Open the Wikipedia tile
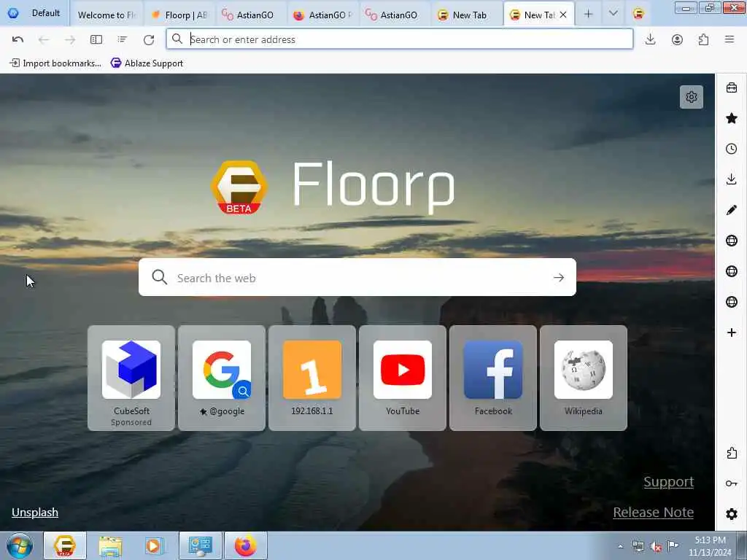The image size is (747, 560). (584, 378)
